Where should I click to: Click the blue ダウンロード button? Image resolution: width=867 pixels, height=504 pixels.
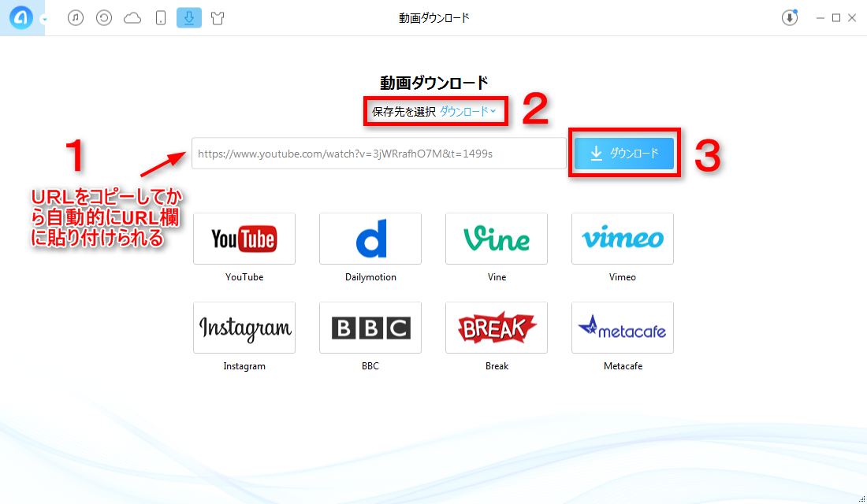pyautogui.click(x=624, y=153)
